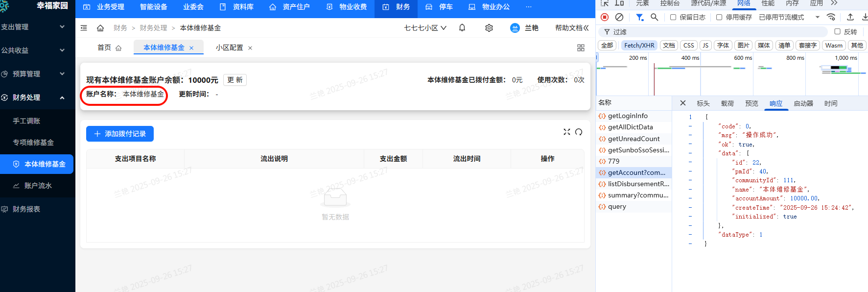Filter requests by 图片 type
The image size is (868, 292).
point(744,46)
